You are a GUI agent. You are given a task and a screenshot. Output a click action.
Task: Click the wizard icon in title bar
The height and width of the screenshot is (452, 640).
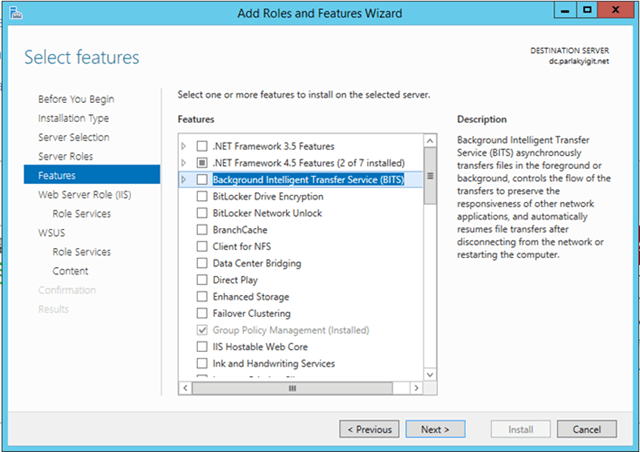coord(13,13)
